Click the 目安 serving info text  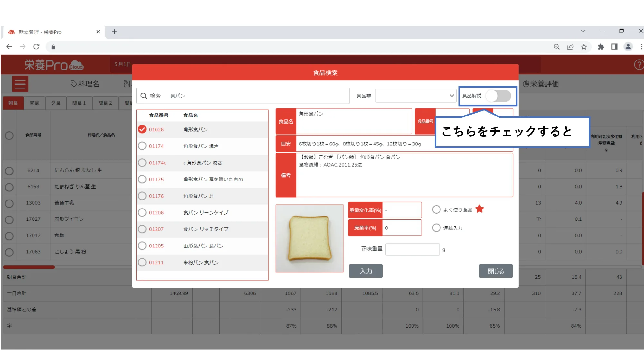coord(360,144)
